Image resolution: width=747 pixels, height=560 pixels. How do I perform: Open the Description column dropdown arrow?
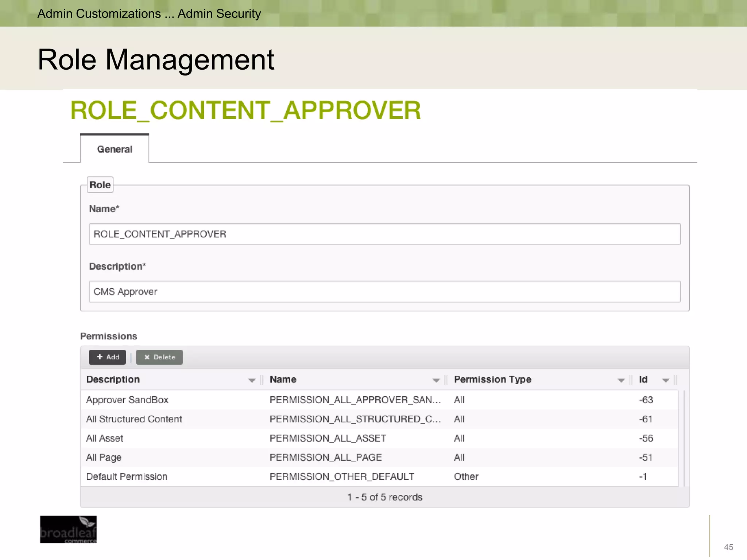[x=252, y=380]
